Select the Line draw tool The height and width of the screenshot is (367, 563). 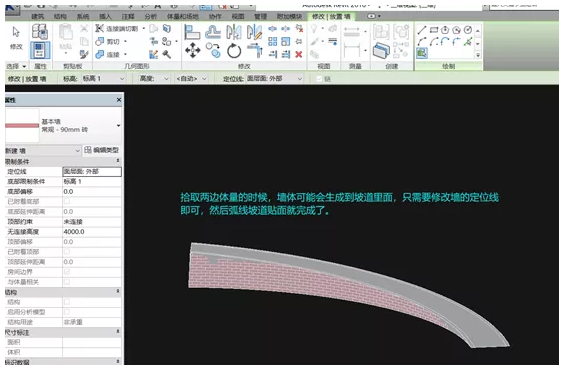coord(422,30)
